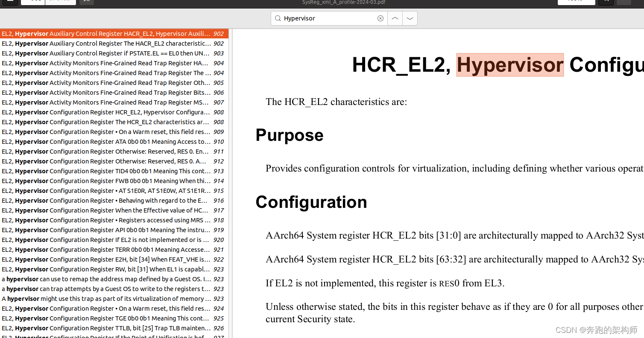Click the page number input box
The width and height of the screenshot is (644, 338).
(x=577, y=2)
